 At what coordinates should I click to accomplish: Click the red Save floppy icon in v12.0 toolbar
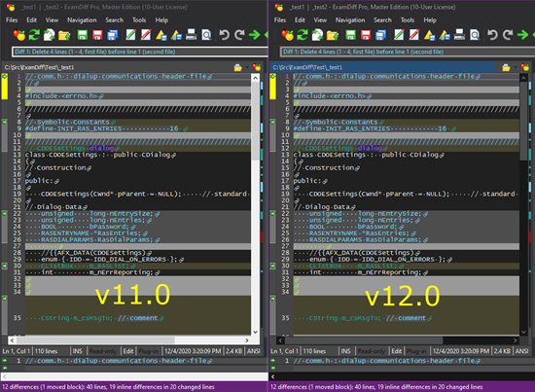[x=366, y=35]
